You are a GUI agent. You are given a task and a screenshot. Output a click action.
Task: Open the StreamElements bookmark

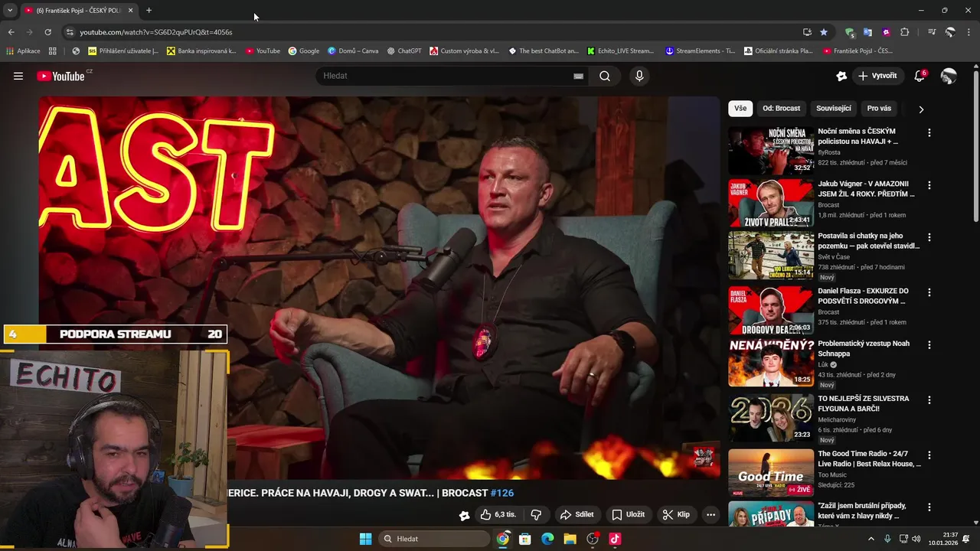click(700, 51)
